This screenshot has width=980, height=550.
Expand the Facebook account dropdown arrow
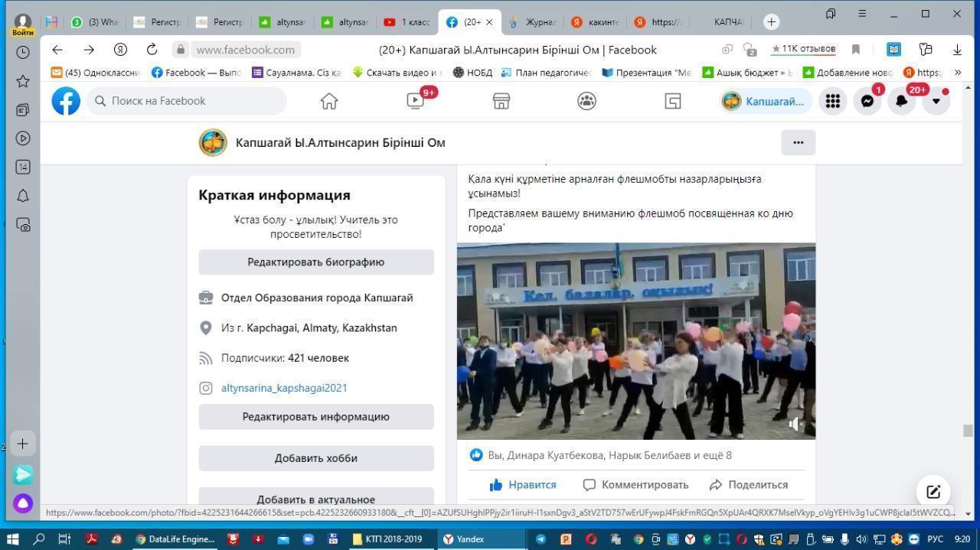click(936, 101)
